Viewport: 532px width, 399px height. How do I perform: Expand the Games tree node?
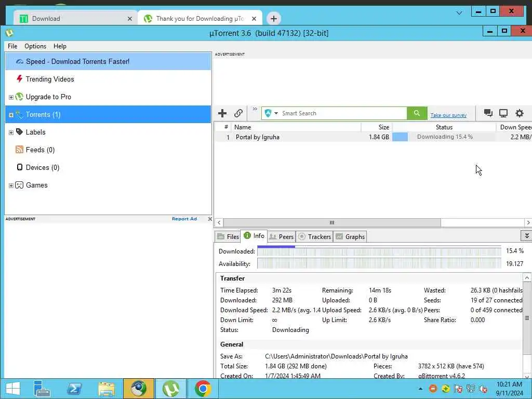click(x=11, y=185)
